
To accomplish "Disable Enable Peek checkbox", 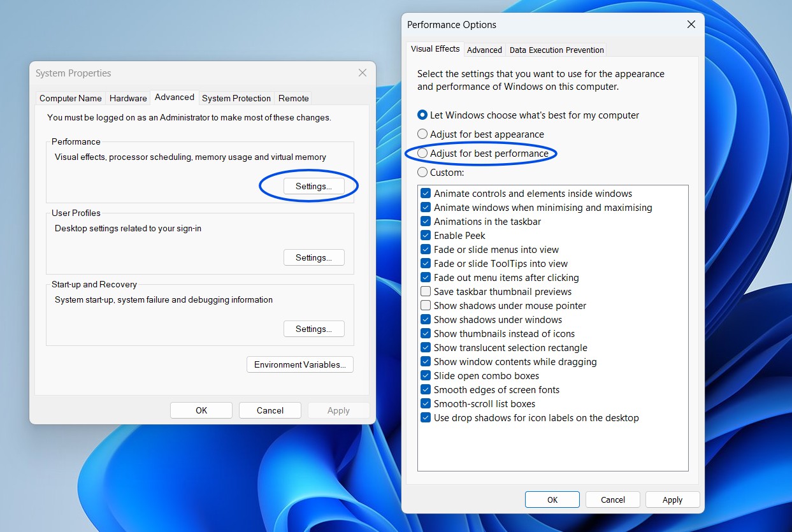I will tap(426, 236).
